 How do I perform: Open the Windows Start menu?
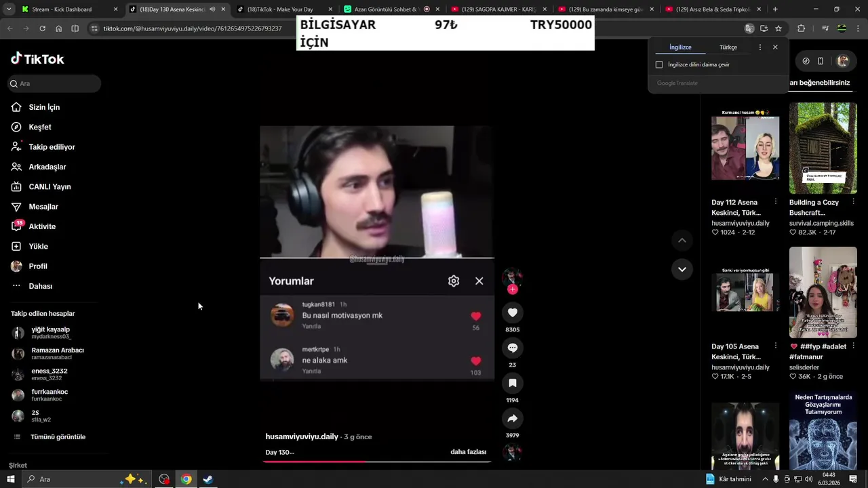(x=11, y=479)
